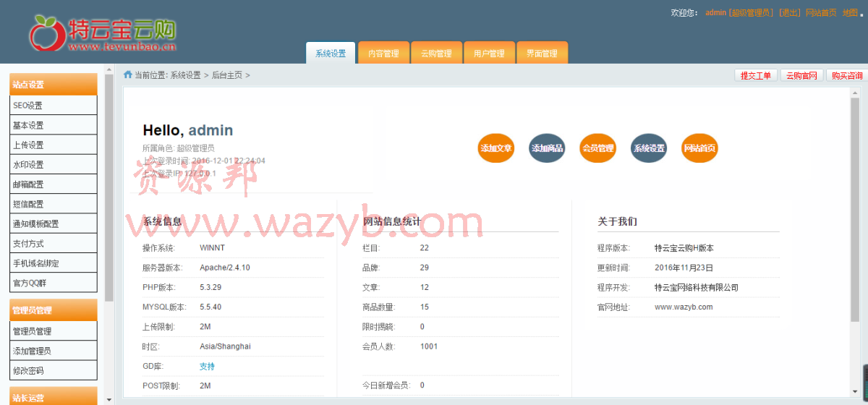Image resolution: width=868 pixels, height=405 pixels.
Task: Open 上传设置 in sidebar
Action: tap(54, 145)
